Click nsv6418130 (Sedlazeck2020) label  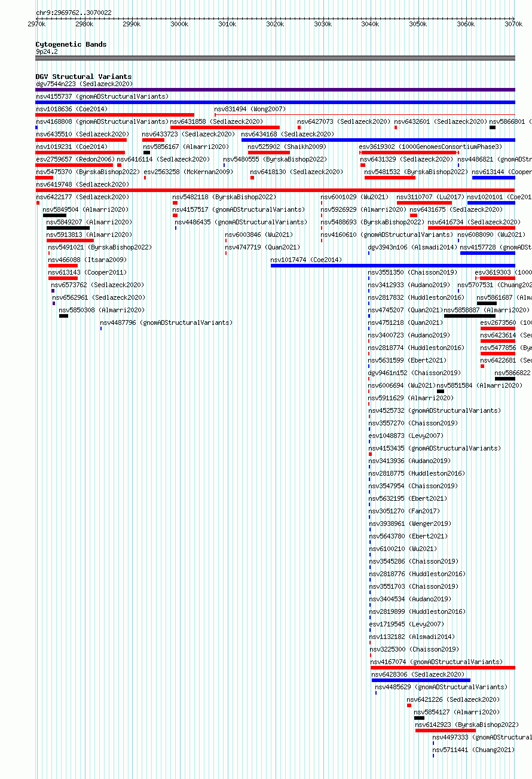click(296, 172)
